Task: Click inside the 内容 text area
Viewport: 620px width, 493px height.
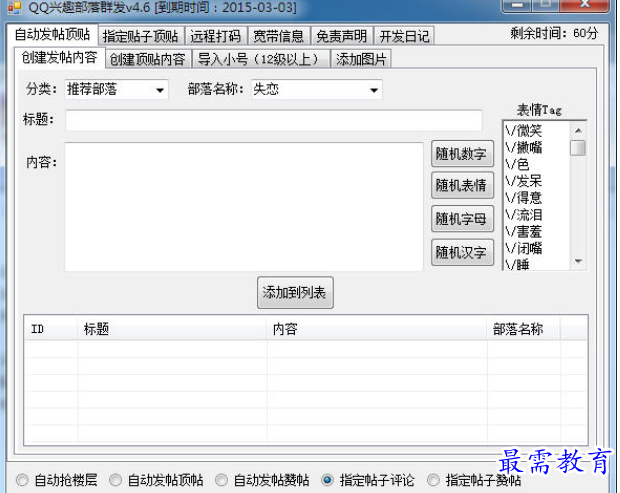Action: coord(244,207)
